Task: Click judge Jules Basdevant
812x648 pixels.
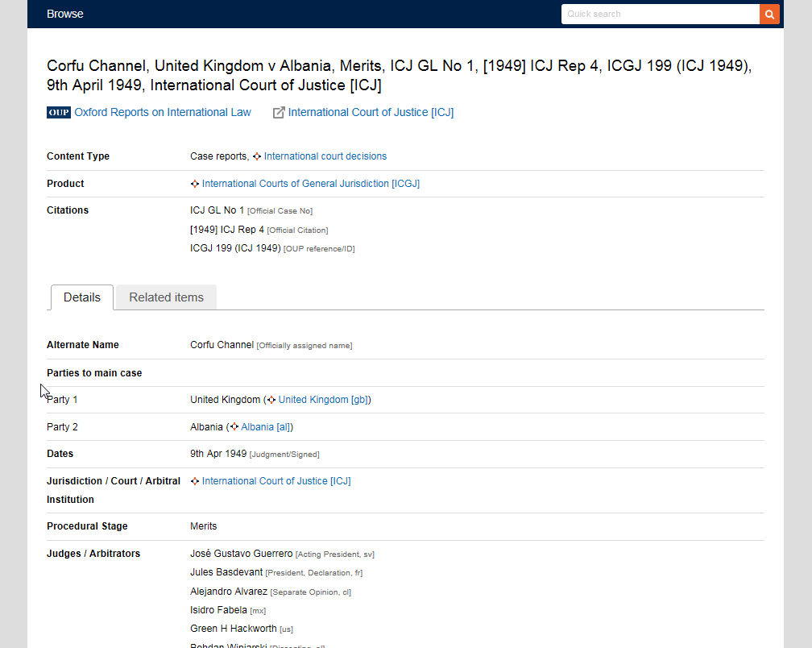Action: [226, 572]
